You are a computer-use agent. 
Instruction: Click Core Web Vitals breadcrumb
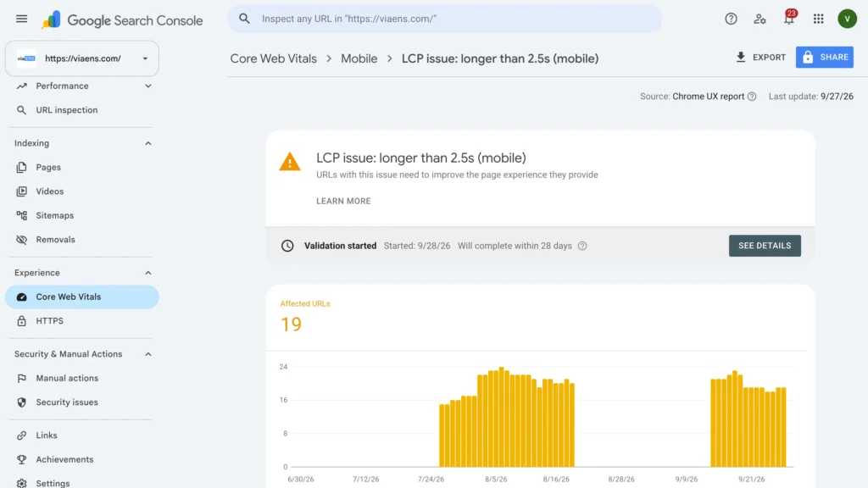(x=274, y=58)
